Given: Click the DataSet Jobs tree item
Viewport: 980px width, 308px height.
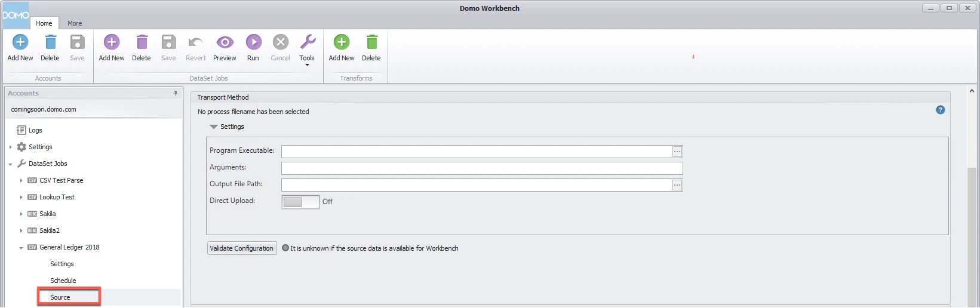Looking at the screenshot, I should [42, 164].
